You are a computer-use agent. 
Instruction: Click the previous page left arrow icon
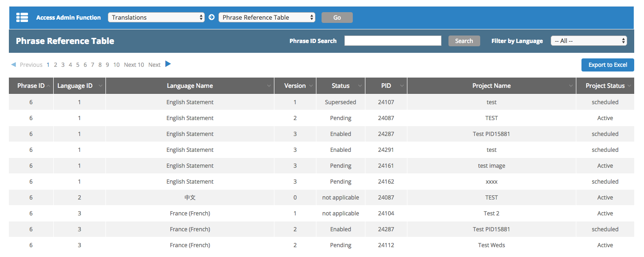click(14, 64)
